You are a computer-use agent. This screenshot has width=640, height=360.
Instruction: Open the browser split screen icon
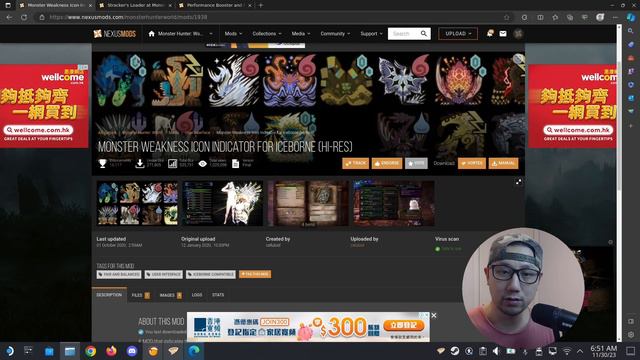(540, 18)
